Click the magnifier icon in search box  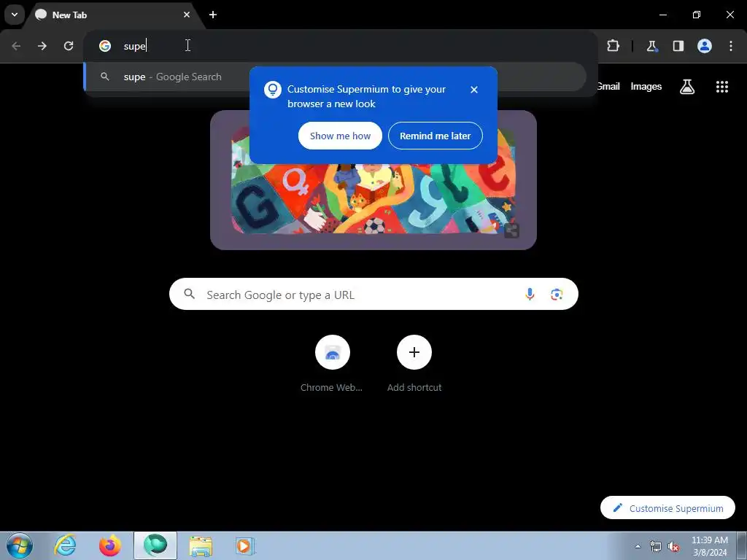coord(189,295)
